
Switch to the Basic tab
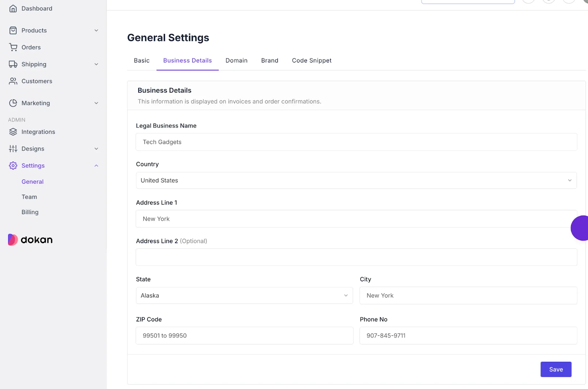[142, 61]
